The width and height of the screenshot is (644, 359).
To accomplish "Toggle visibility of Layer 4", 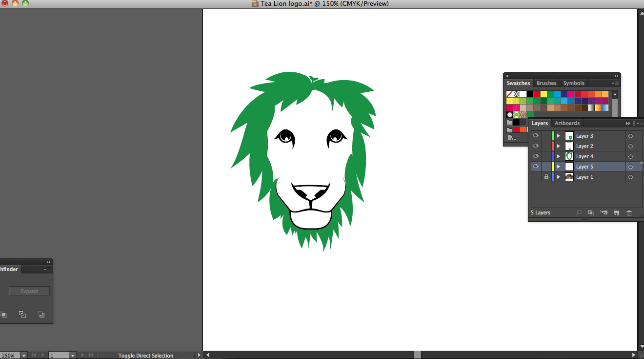I will coord(536,156).
